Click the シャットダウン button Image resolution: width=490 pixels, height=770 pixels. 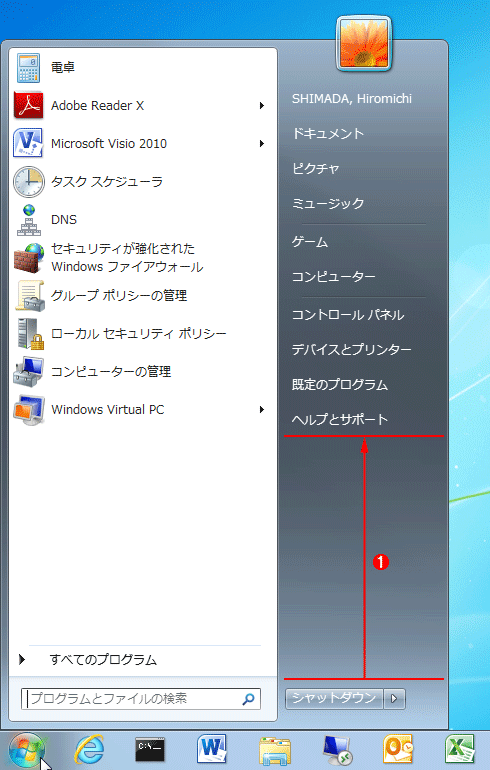click(x=334, y=698)
